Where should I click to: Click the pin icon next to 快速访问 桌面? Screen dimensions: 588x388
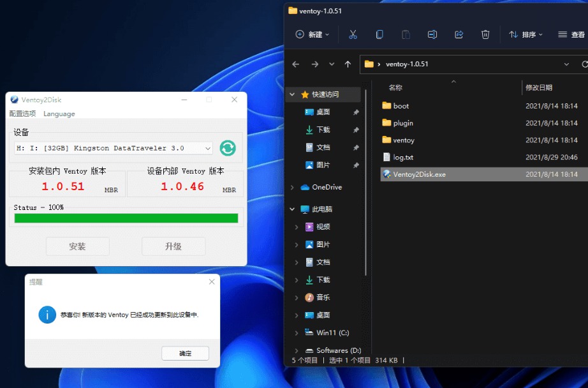coord(356,112)
